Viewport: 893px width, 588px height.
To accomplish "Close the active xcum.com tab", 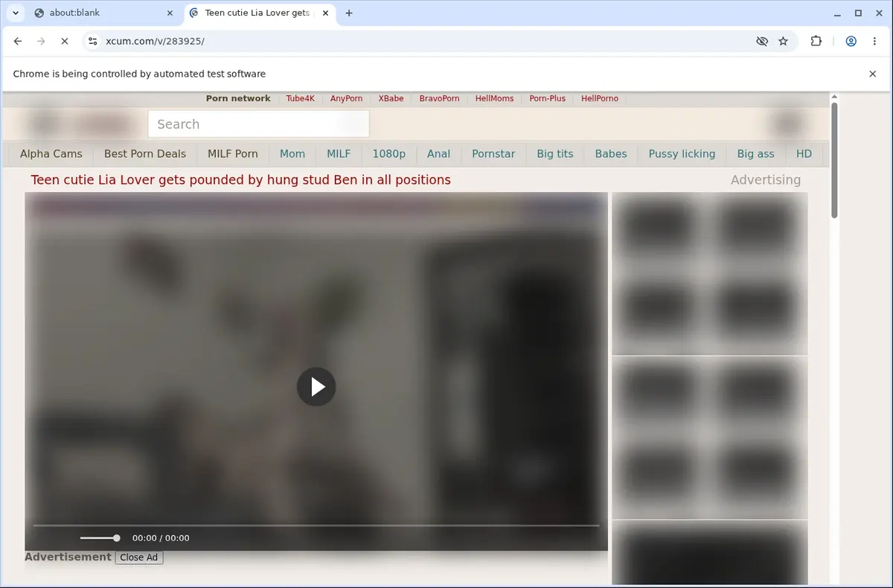I will [324, 13].
